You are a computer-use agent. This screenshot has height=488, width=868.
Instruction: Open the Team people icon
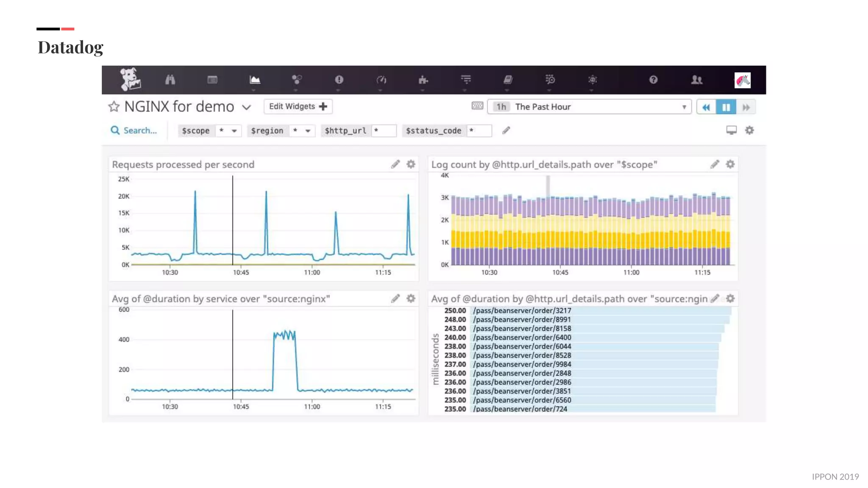click(x=697, y=80)
